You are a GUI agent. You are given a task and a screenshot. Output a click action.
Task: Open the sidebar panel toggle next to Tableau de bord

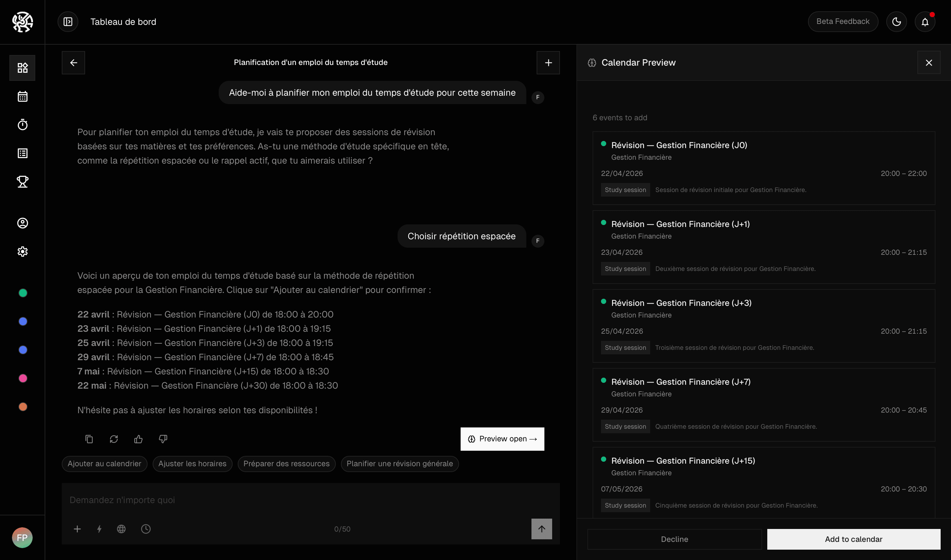point(68,22)
